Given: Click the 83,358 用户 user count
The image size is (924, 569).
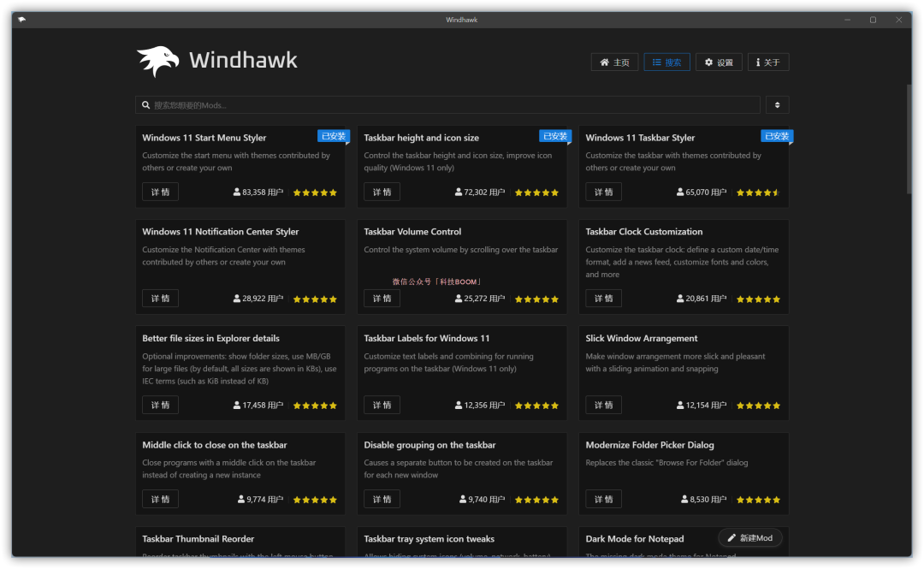Looking at the screenshot, I should pyautogui.click(x=258, y=193).
